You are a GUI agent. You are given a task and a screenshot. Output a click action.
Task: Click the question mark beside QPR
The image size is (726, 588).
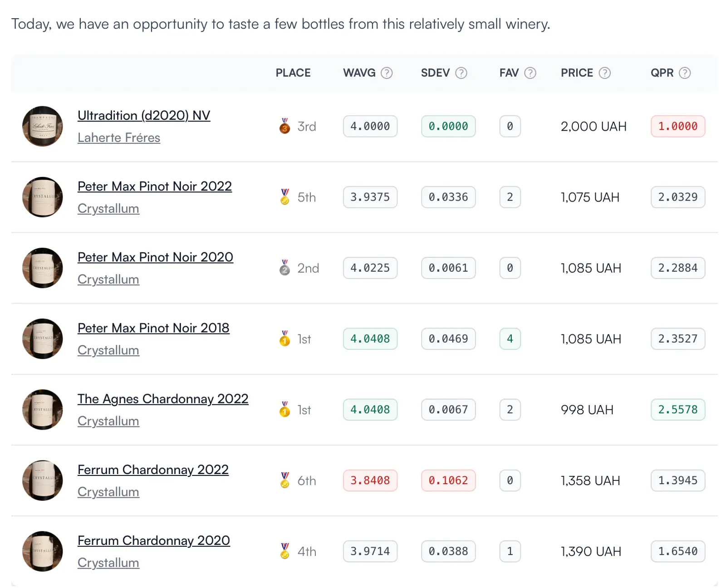[x=685, y=73]
